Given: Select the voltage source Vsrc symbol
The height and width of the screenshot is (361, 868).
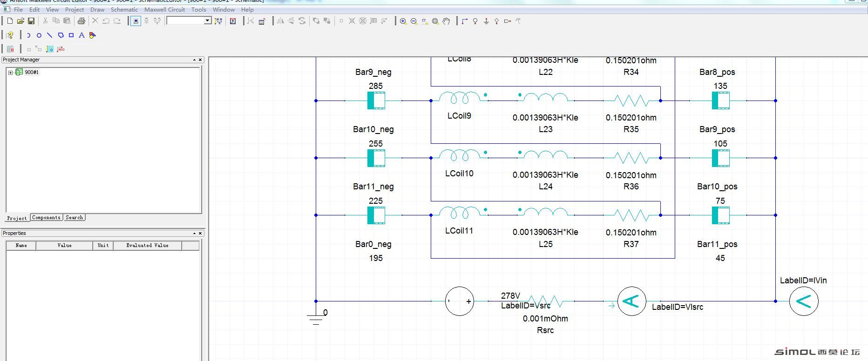Looking at the screenshot, I should coord(460,301).
